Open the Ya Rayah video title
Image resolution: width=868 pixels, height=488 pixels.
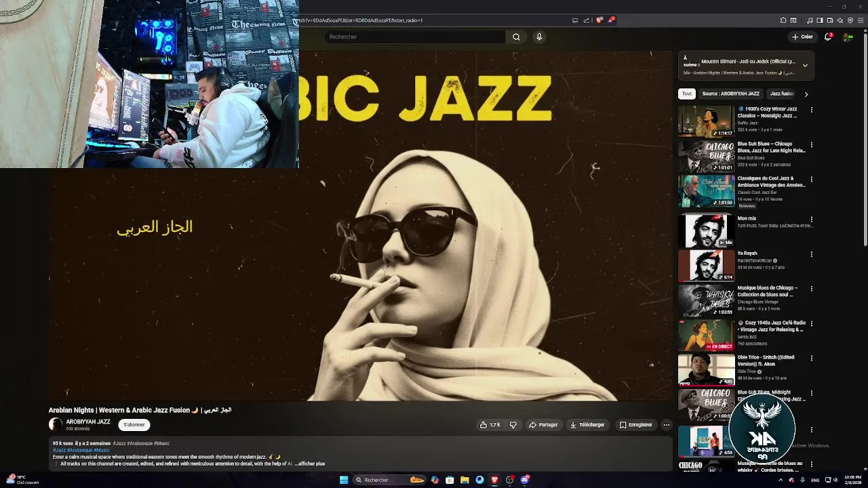click(747, 253)
